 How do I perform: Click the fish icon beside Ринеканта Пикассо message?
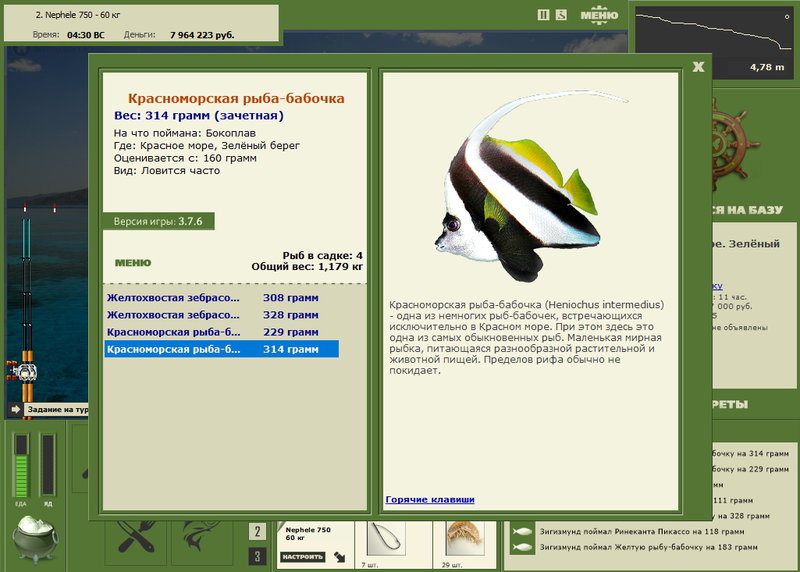[521, 532]
